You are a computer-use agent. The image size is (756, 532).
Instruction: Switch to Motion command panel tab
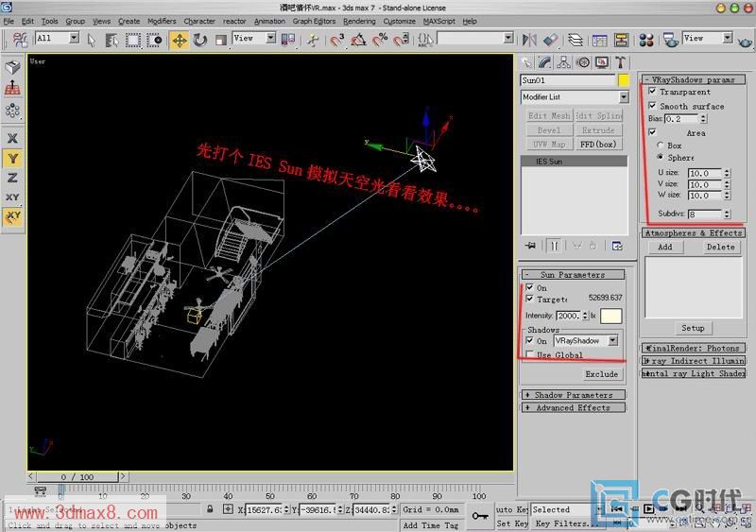click(x=583, y=62)
